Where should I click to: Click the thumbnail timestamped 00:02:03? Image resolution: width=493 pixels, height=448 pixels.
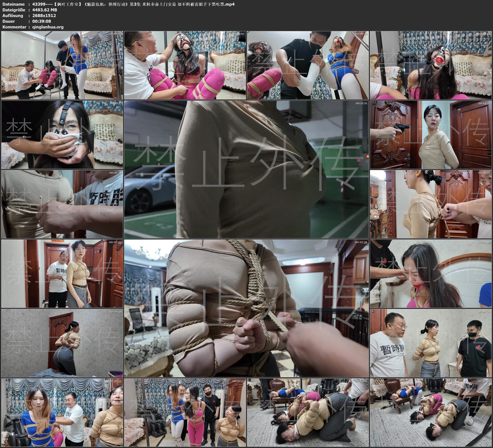pyautogui.click(x=62, y=65)
